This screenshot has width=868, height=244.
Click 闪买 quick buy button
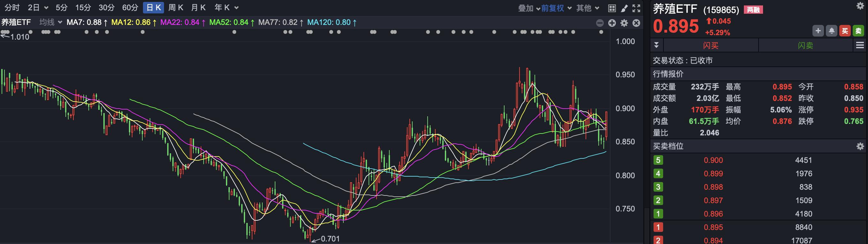coord(711,45)
